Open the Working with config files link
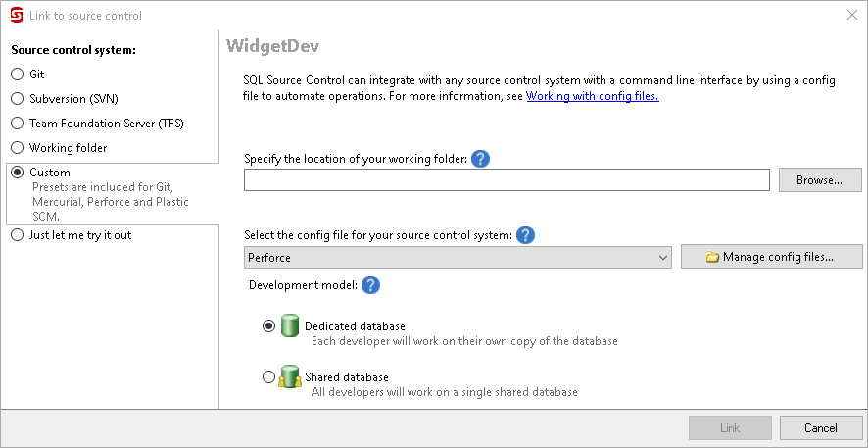This screenshot has width=868, height=448. click(x=592, y=97)
